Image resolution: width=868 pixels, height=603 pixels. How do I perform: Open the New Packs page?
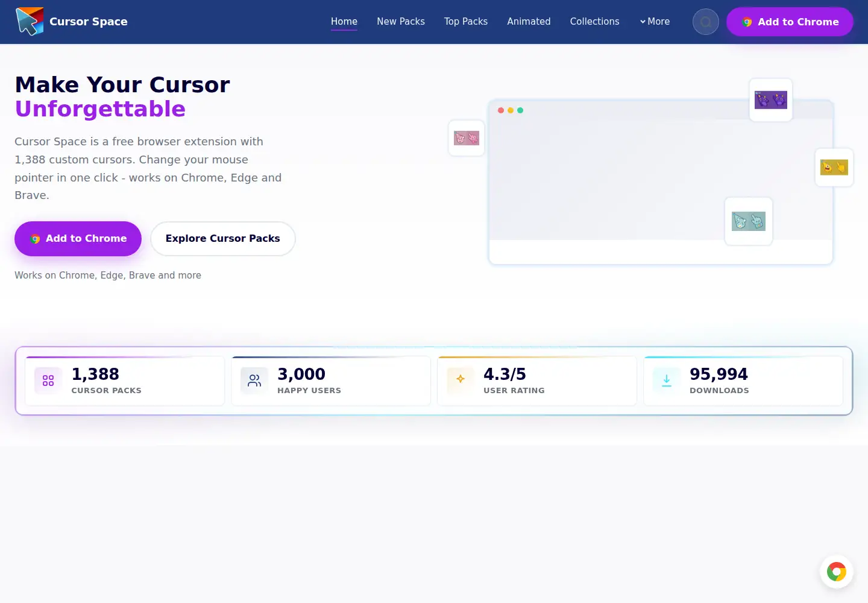401,22
